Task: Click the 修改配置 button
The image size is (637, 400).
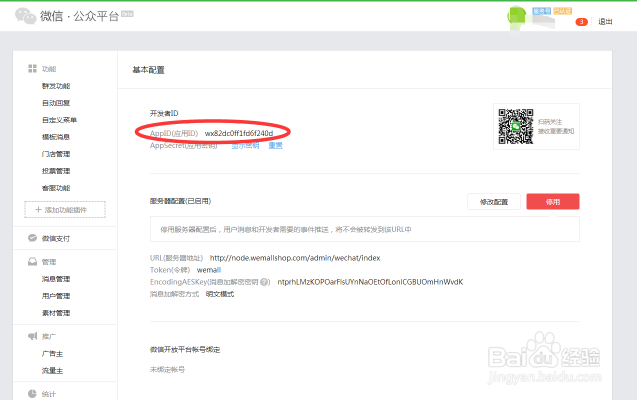Action: (494, 202)
